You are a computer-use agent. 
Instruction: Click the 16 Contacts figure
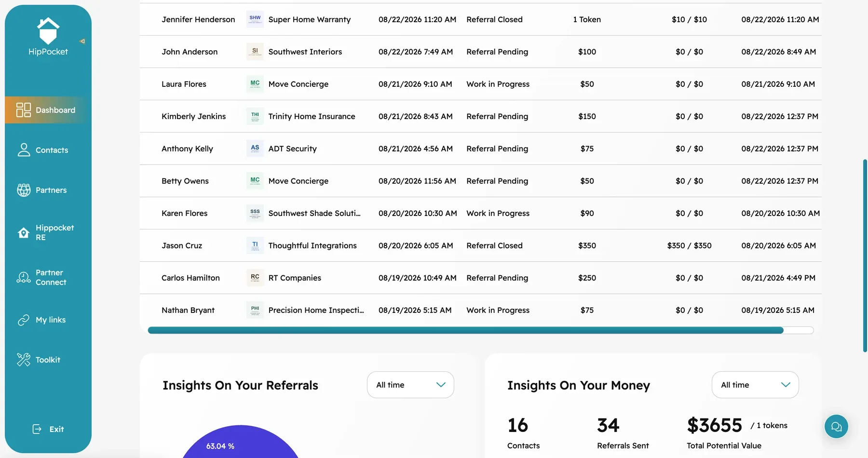point(517,425)
